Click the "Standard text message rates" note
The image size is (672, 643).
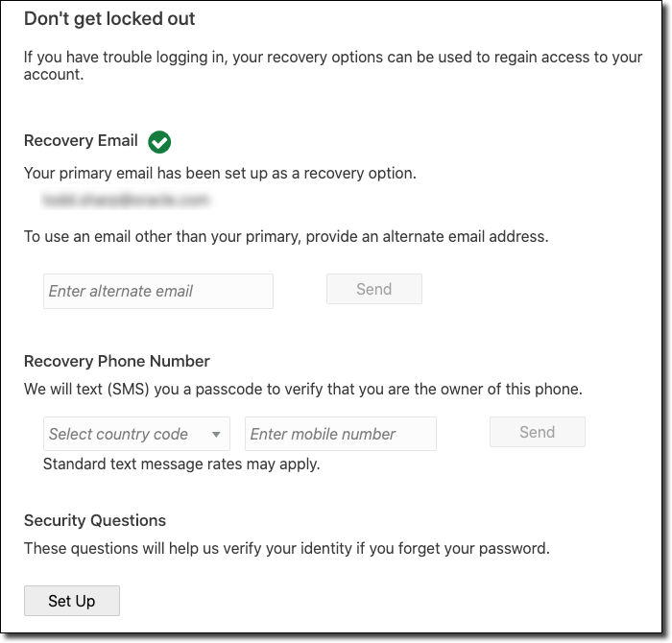pyautogui.click(x=181, y=464)
